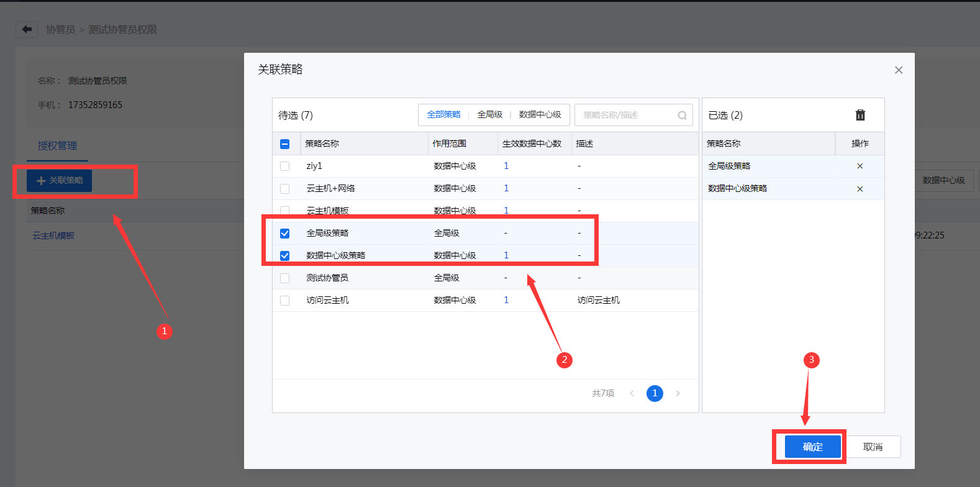
Task: Click the trash icon to clear selected policies
Action: 860,115
